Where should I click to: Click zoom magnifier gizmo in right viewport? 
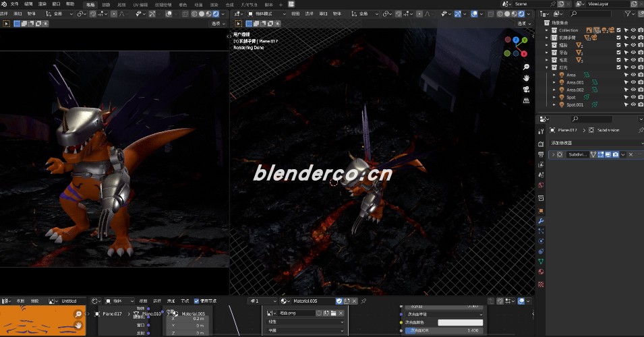tap(526, 67)
